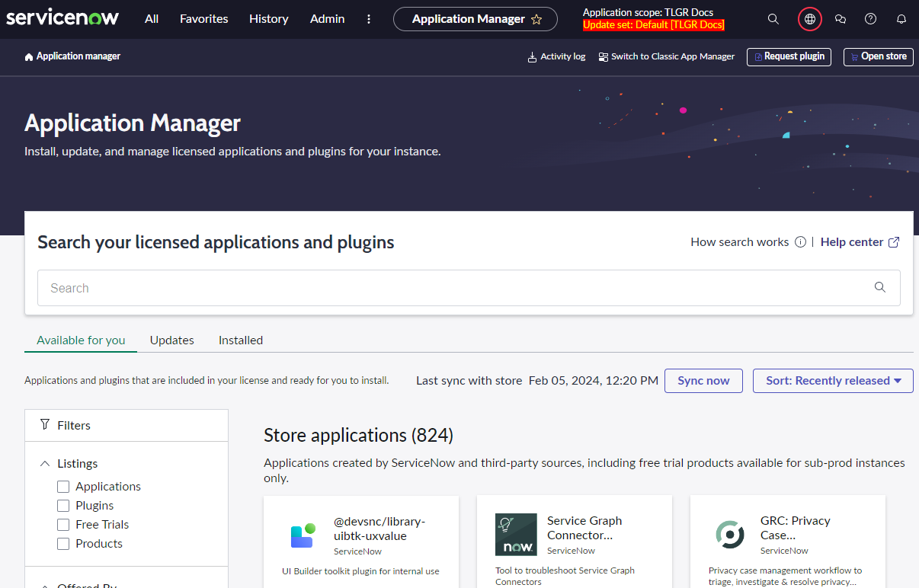Open the GRC: Privacy Case card title
This screenshot has width=919, height=588.
[796, 528]
